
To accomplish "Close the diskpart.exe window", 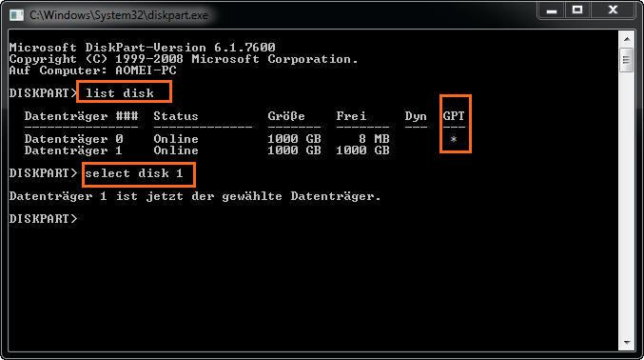I will [x=613, y=10].
